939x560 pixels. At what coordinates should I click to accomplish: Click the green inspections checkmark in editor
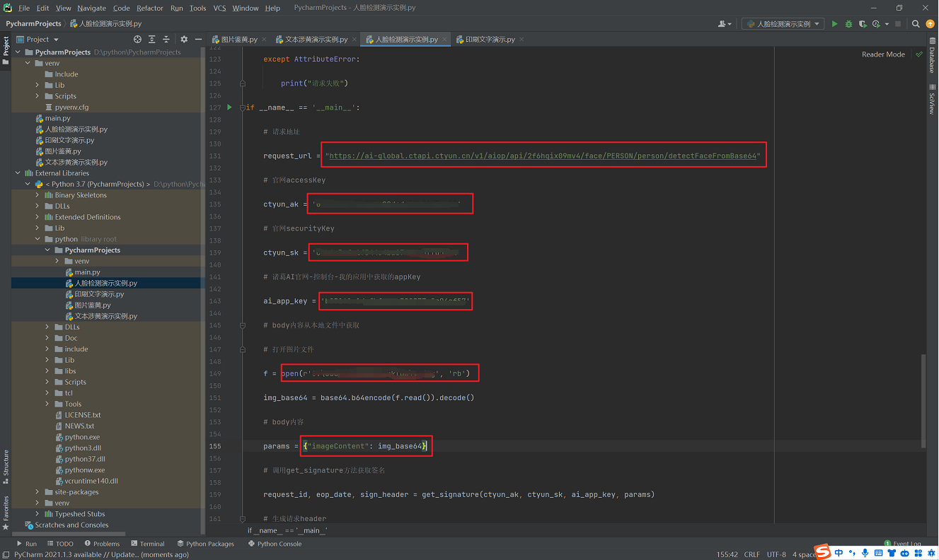point(919,54)
